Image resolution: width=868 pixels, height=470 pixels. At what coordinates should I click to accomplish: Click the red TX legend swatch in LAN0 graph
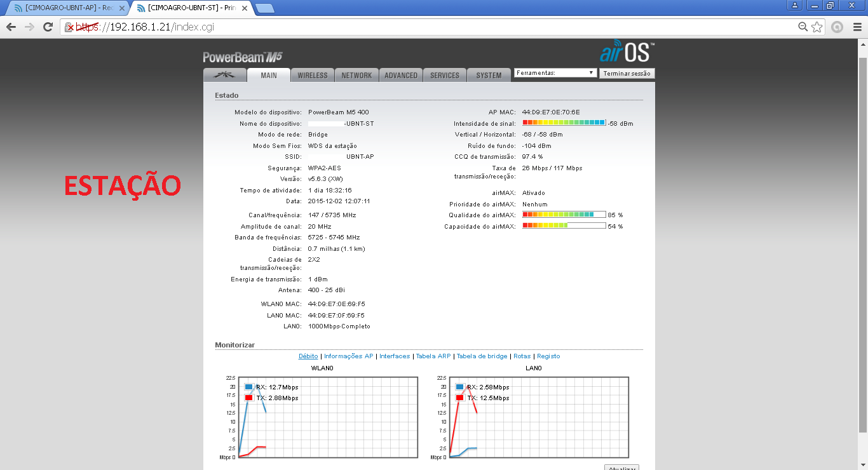click(459, 398)
